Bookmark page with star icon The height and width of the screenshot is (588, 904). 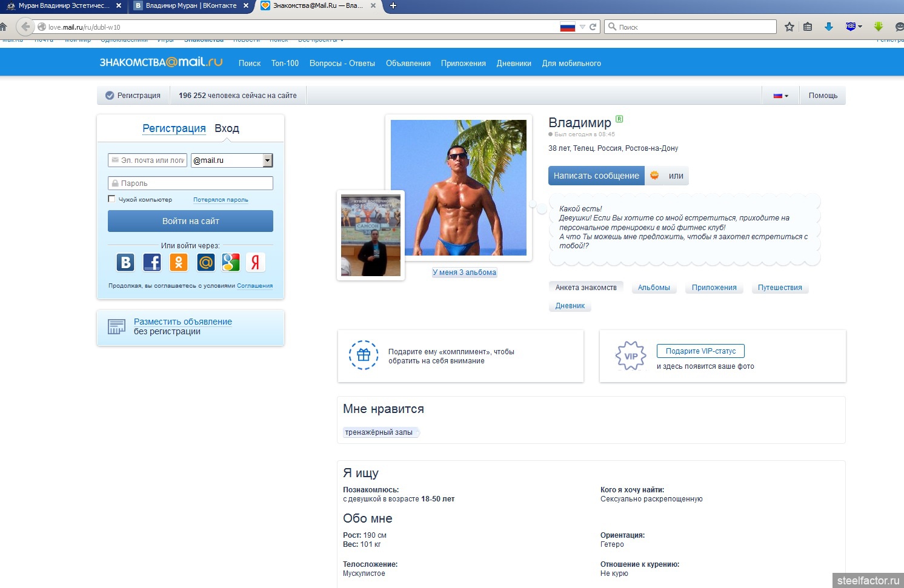click(789, 27)
